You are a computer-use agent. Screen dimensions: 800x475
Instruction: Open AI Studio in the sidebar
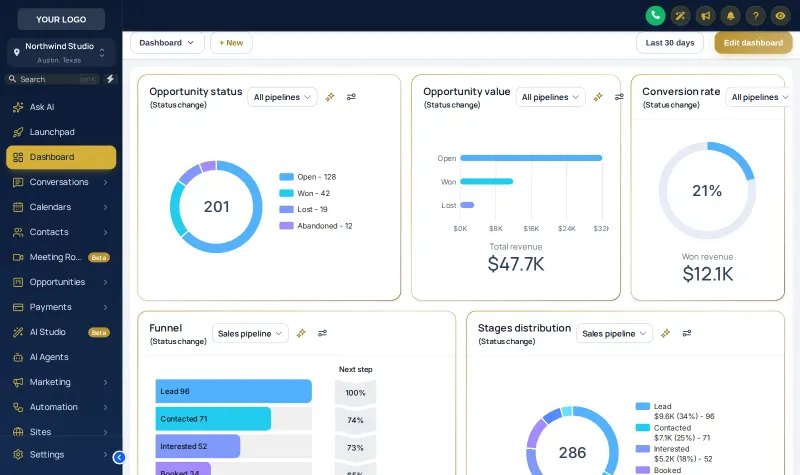pos(61,332)
